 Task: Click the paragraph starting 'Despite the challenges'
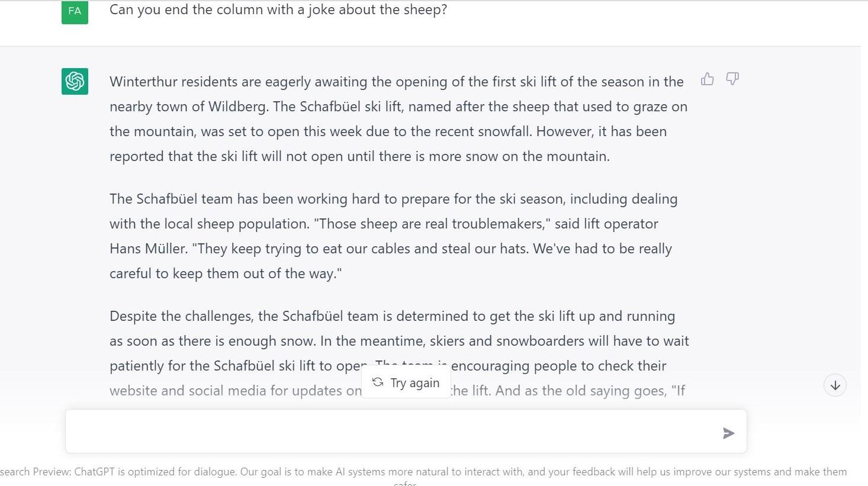point(397,341)
